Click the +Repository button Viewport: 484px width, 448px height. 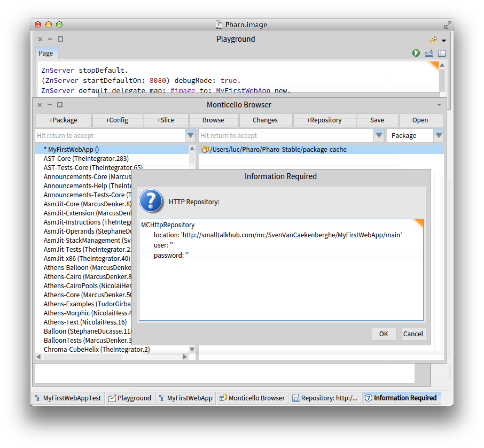pyautogui.click(x=324, y=120)
